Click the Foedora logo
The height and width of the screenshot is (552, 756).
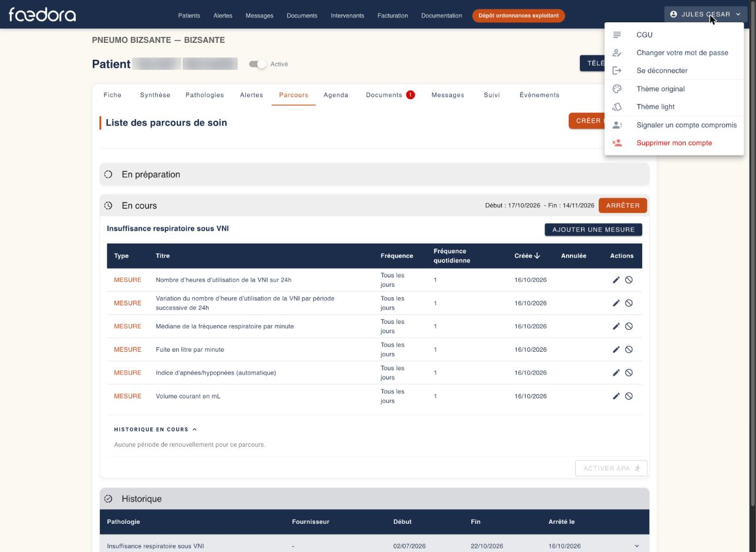(42, 14)
